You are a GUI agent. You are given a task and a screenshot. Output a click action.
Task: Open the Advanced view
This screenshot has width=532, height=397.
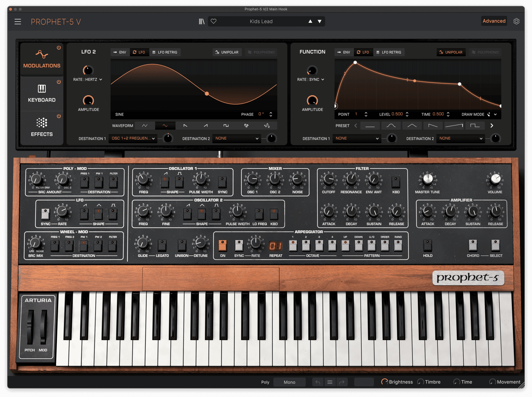point(494,21)
